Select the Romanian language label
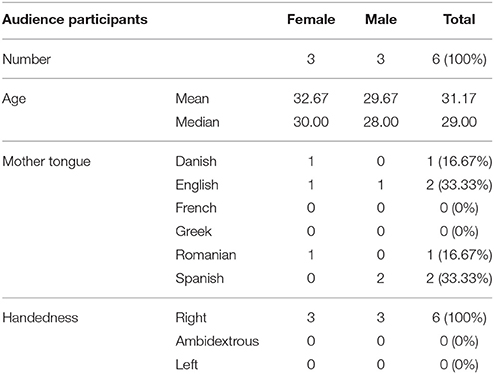This screenshot has height=374, width=494. pyautogui.click(x=206, y=255)
